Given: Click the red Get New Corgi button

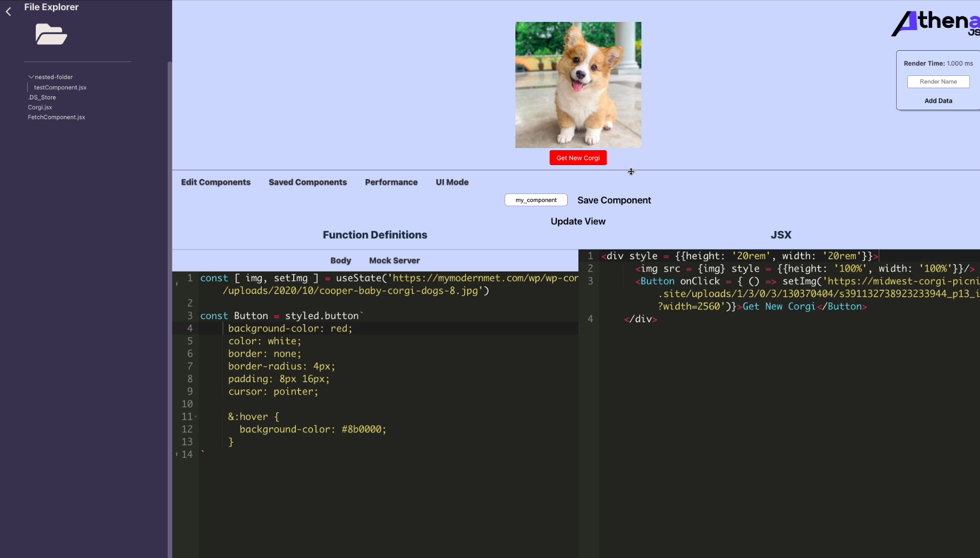Looking at the screenshot, I should (578, 158).
